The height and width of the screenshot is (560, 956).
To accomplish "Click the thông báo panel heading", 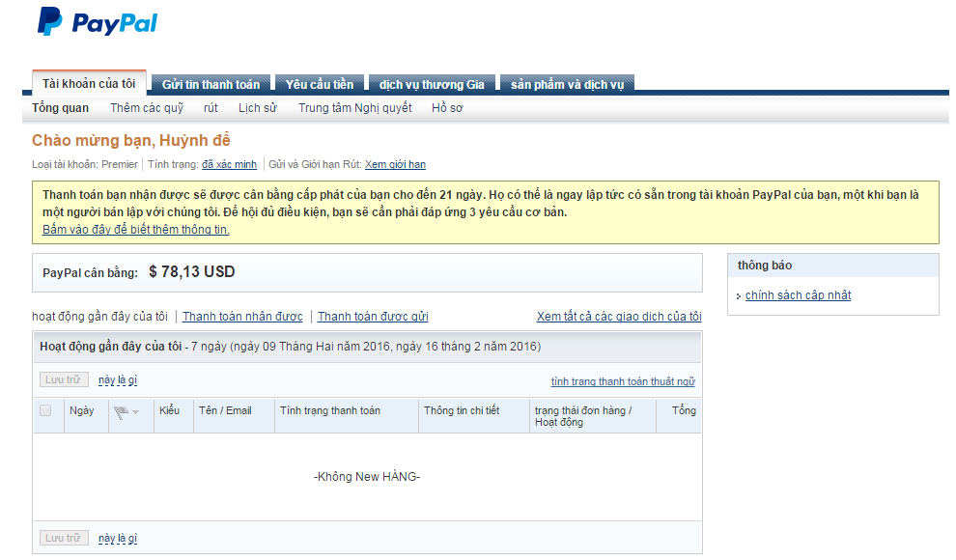I will point(765,266).
